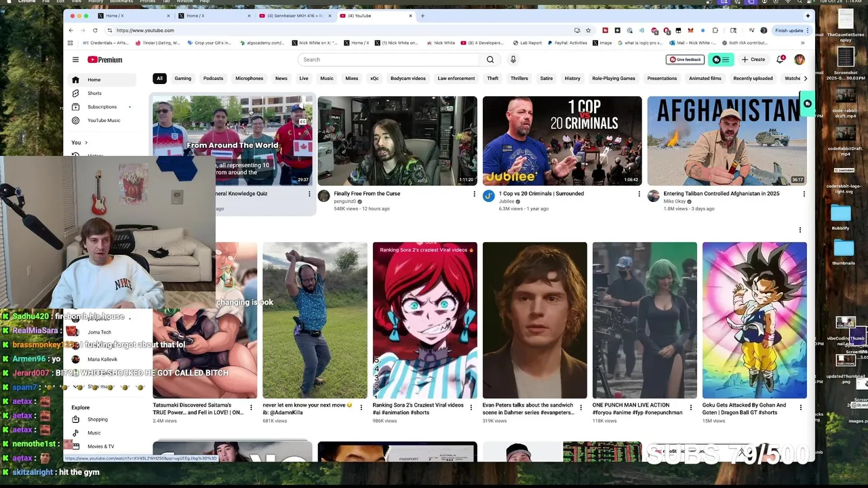Go back with the Chrome back arrow
Viewport: 868px width, 488px height.
pyautogui.click(x=71, y=30)
